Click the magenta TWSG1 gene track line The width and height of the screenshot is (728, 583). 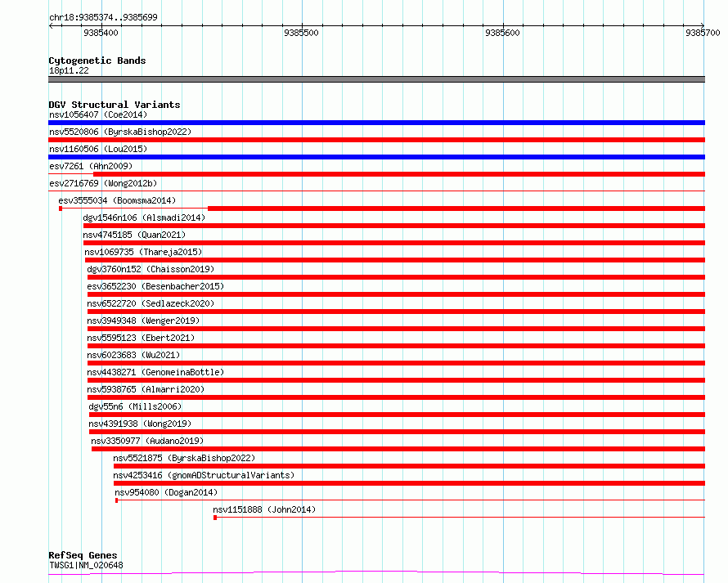(376, 573)
